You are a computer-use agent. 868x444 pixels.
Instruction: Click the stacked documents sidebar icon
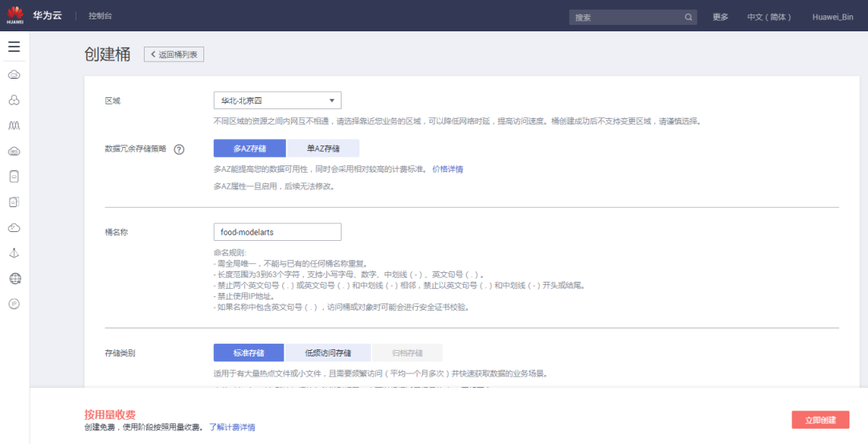pos(14,202)
